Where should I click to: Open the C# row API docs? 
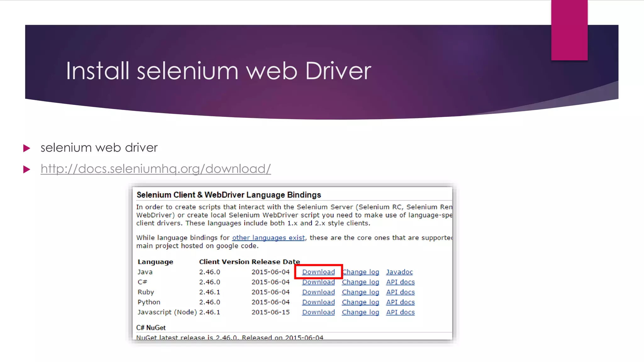click(x=400, y=282)
